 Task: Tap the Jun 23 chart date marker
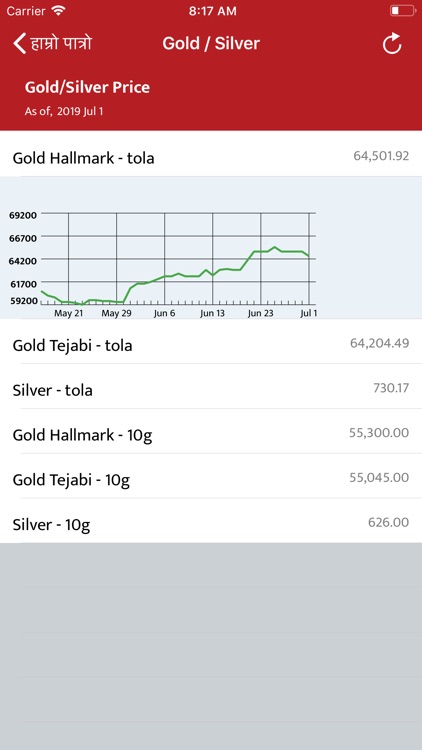tap(261, 313)
